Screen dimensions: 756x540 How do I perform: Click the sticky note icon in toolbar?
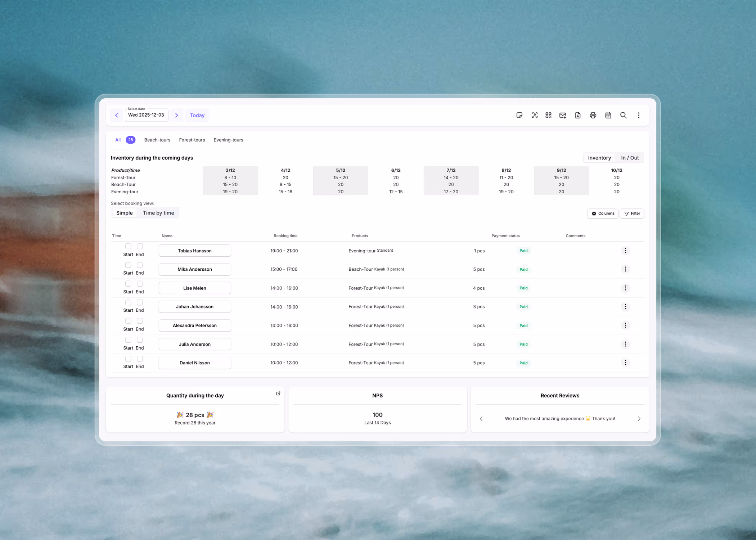pos(519,115)
